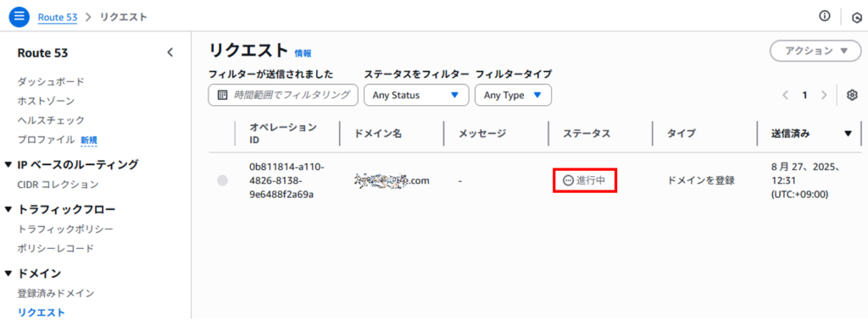Select the radio button for operation 0b811814
The image size is (868, 320).
click(223, 180)
